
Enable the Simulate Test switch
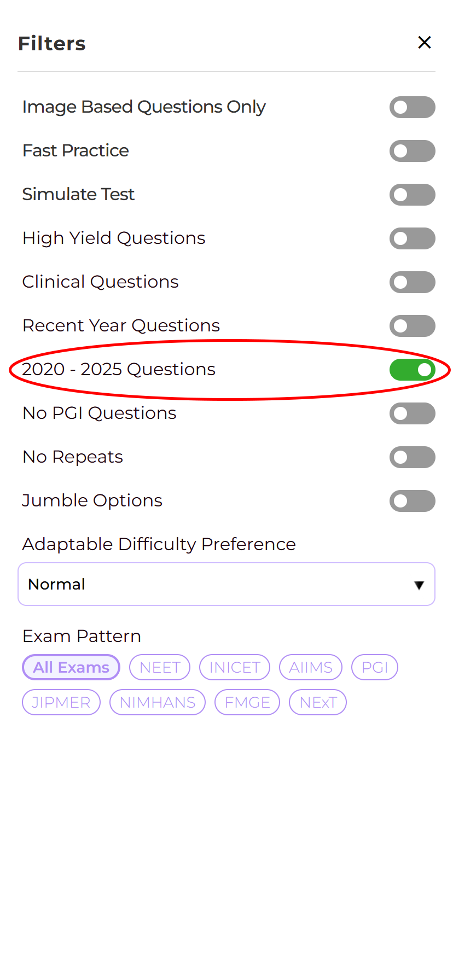coord(412,195)
